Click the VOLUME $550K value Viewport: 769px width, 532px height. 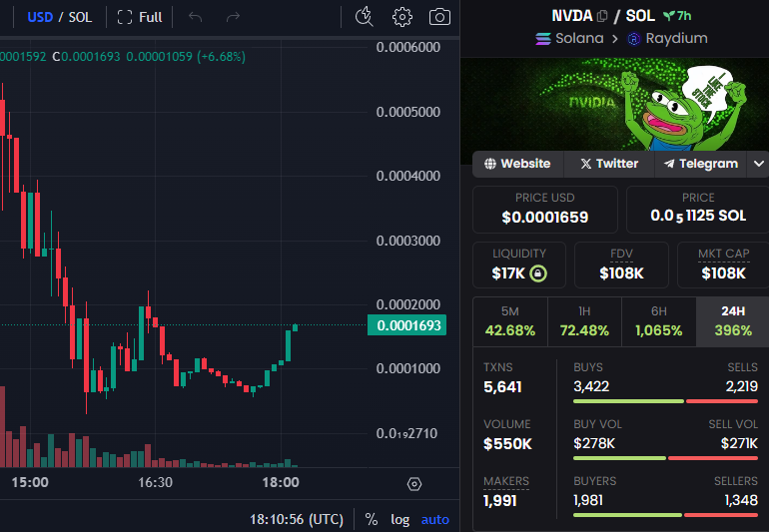(507, 444)
